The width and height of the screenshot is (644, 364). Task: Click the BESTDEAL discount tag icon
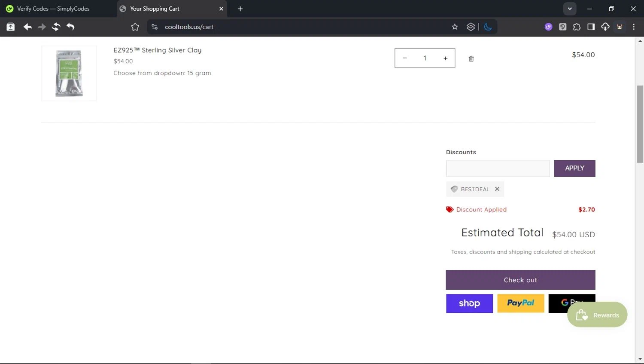click(x=454, y=189)
